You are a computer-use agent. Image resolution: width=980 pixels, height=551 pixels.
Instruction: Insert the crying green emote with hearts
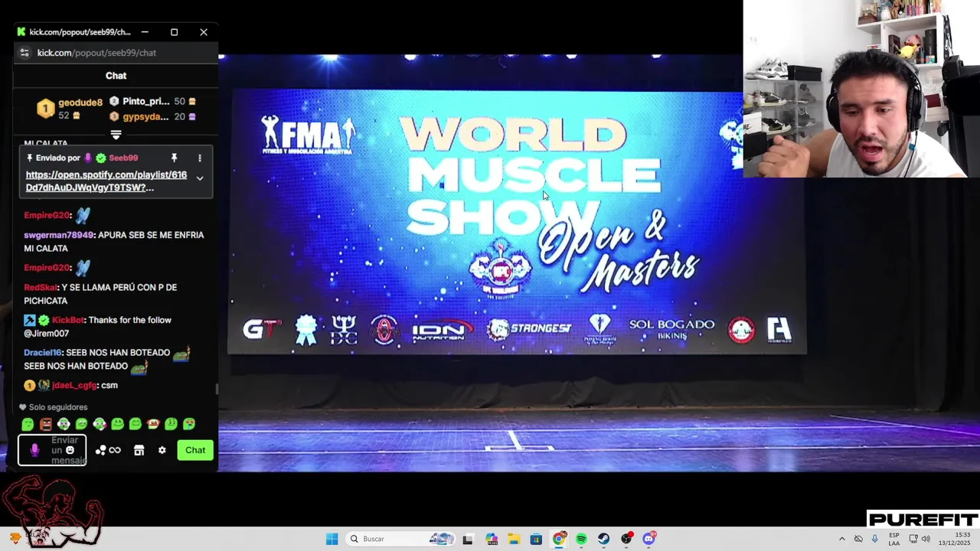189,424
